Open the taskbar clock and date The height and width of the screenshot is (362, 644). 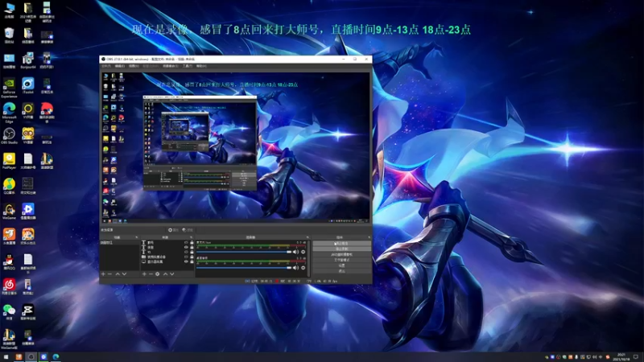(x=621, y=356)
